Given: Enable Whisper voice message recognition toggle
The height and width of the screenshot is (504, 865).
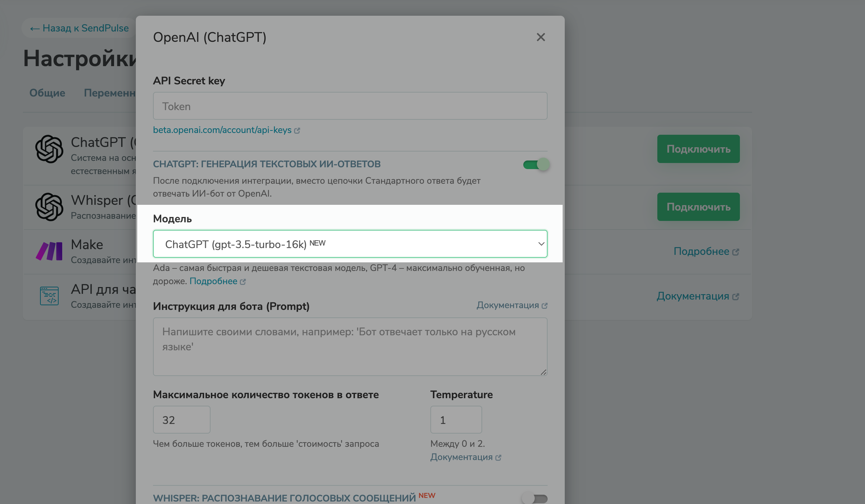Looking at the screenshot, I should click(x=534, y=498).
